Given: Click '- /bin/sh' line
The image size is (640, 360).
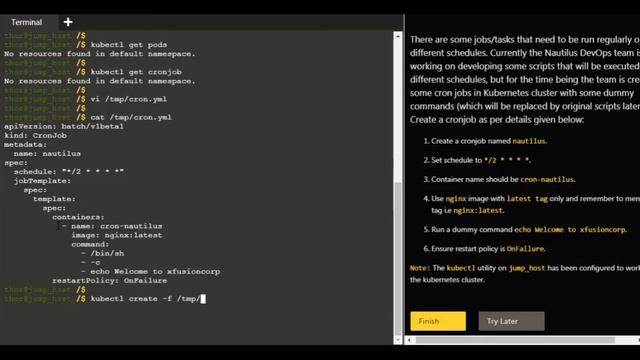Looking at the screenshot, I should pyautogui.click(x=102, y=253).
